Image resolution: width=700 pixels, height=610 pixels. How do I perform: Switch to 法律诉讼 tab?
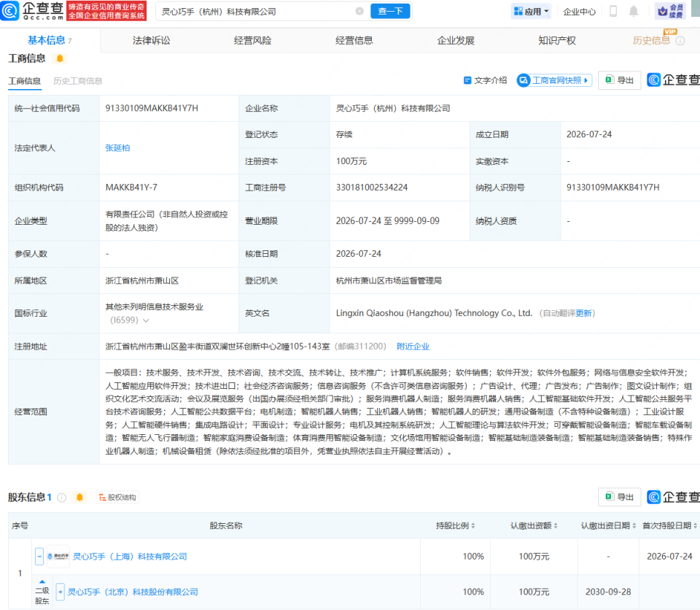(152, 41)
